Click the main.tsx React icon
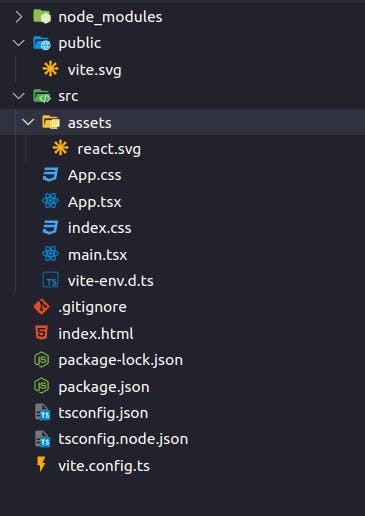The width and height of the screenshot is (365, 516). coord(51,254)
